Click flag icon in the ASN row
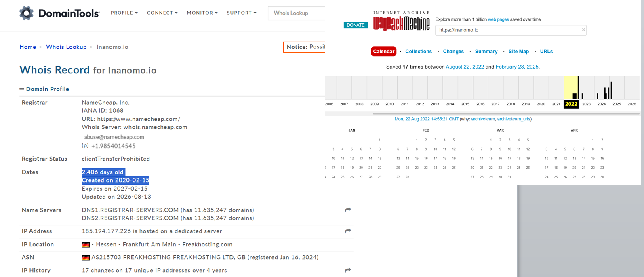644x277 pixels. point(86,258)
